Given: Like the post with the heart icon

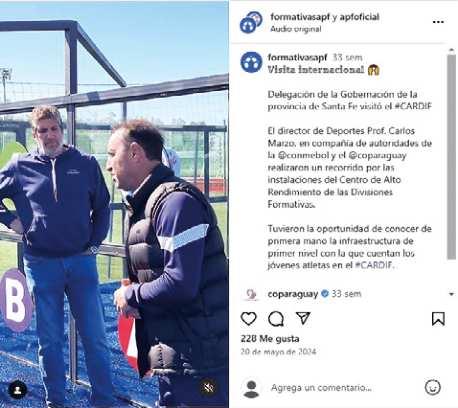Looking at the screenshot, I should pos(249,319).
